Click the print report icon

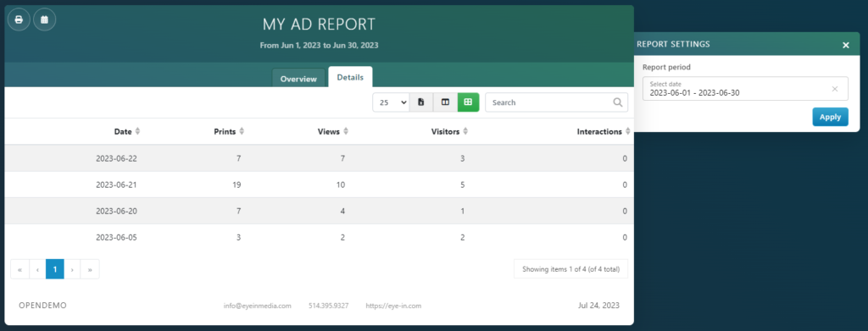point(19,19)
